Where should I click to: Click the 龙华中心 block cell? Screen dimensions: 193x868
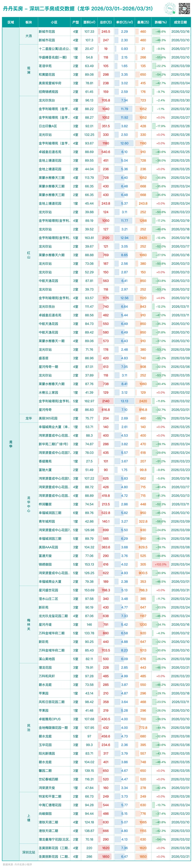[x=29, y=504]
